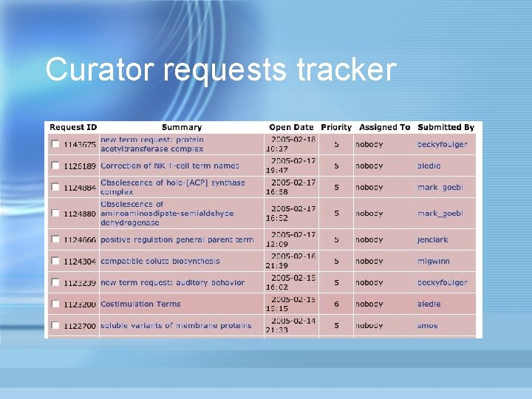Mark the checkbox for request 1124304
The width and height of the screenshot is (532, 399).
coord(55,261)
